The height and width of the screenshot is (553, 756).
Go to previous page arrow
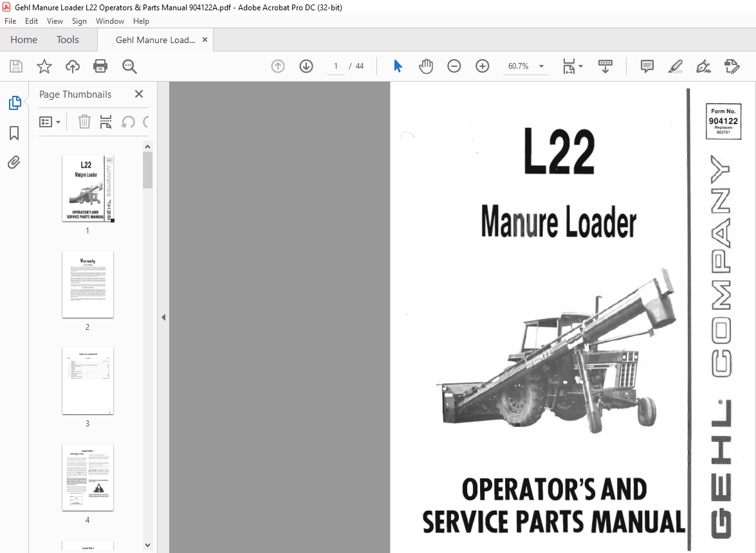pyautogui.click(x=278, y=66)
